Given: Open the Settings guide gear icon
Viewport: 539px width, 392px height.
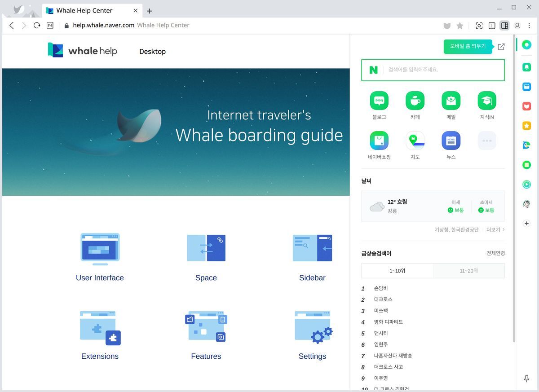Looking at the screenshot, I should (x=313, y=328).
